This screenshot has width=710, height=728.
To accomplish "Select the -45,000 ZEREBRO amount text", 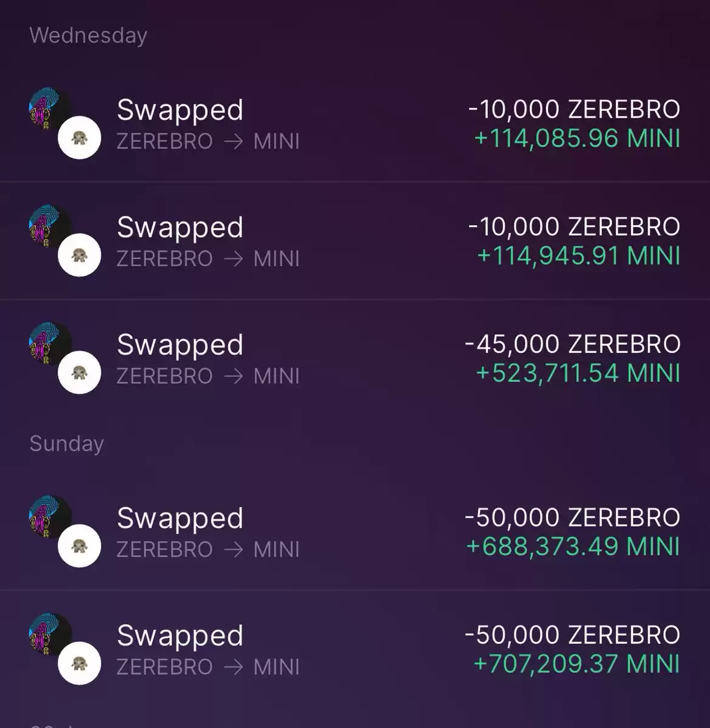I will [x=573, y=344].
